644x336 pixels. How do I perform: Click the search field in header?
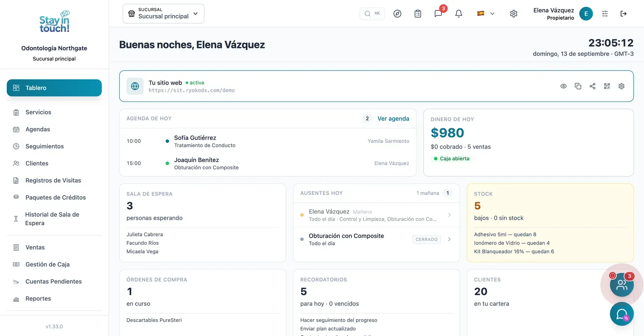(x=372, y=14)
